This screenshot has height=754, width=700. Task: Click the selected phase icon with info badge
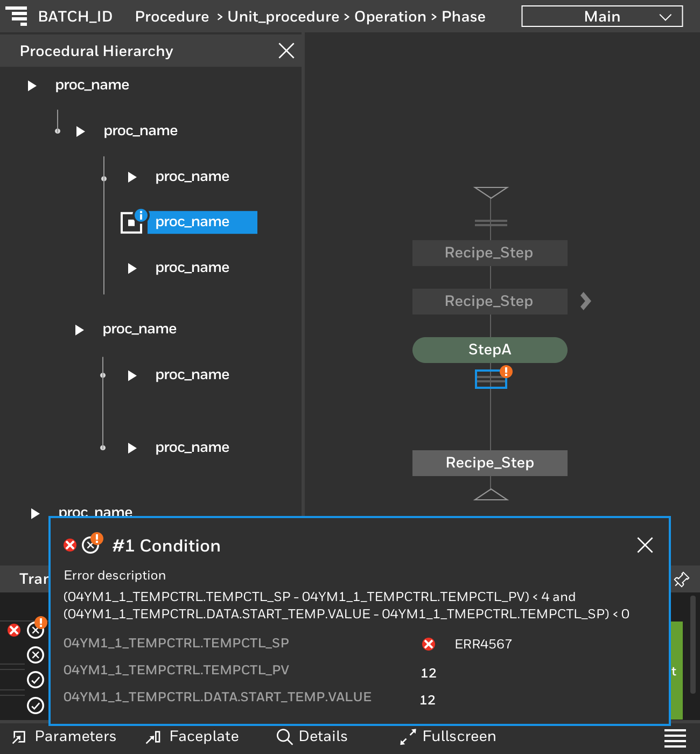132,222
